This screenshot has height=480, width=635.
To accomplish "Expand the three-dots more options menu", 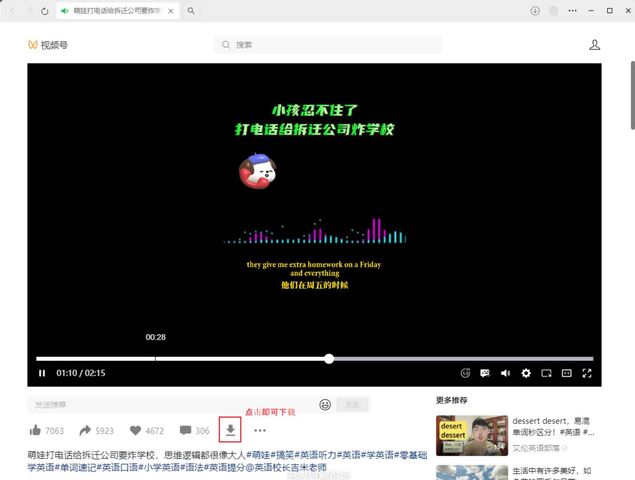I will (x=260, y=431).
